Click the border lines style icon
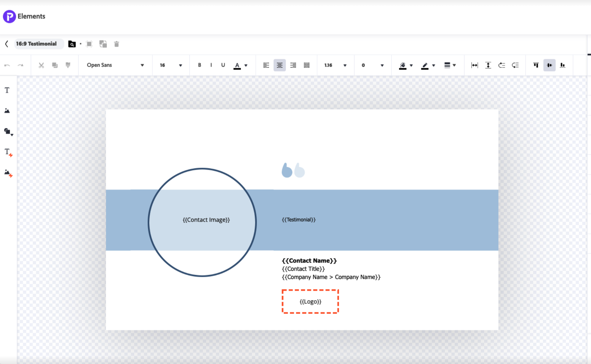 click(x=447, y=65)
